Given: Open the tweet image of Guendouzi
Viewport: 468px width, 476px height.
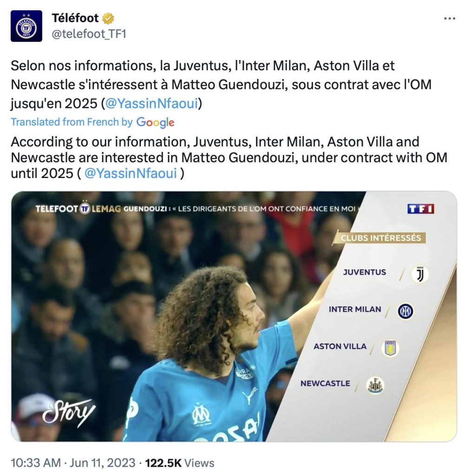Looking at the screenshot, I should click(234, 316).
